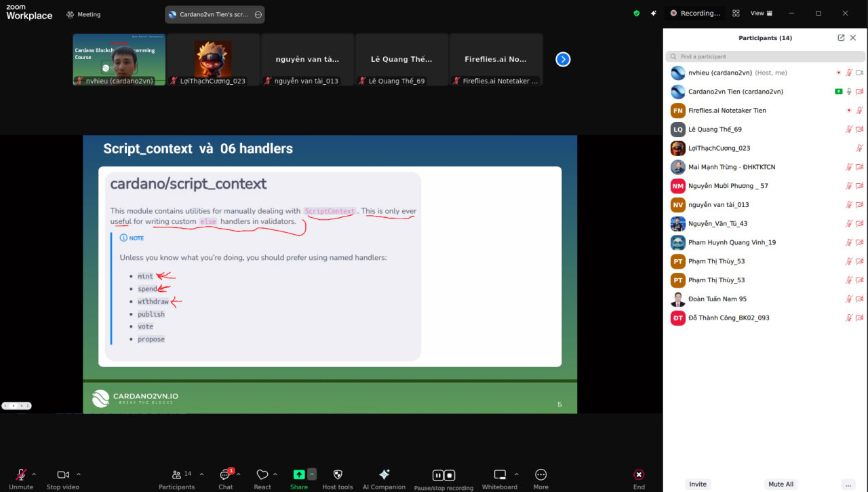Unmute your microphone in Zoom toolbar
Viewport: 868px width, 492px height.
(x=21, y=478)
